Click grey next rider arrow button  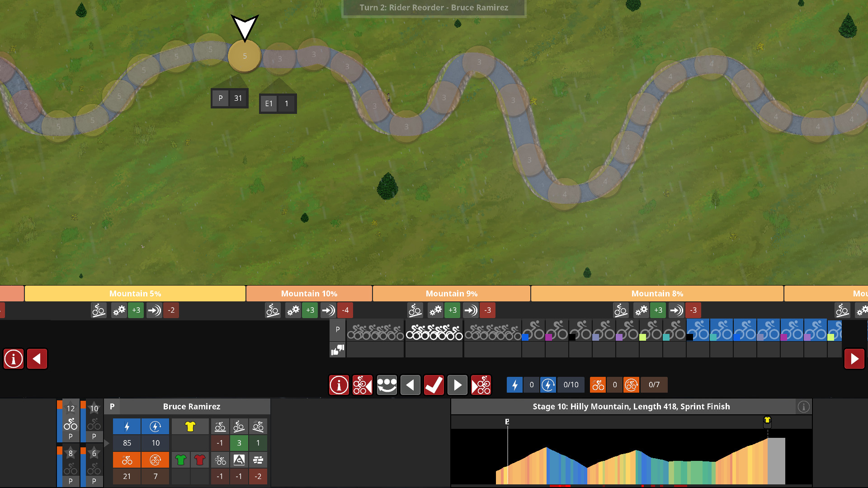click(x=457, y=385)
